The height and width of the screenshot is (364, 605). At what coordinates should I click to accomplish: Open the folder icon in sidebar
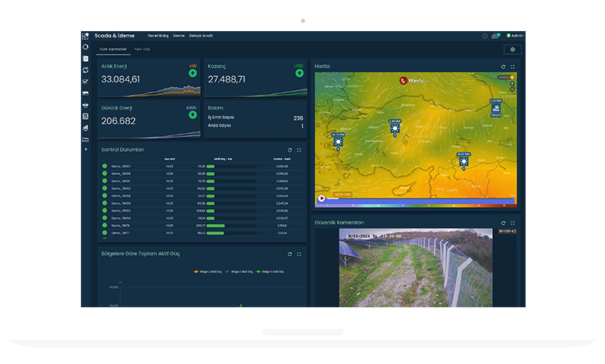86,138
